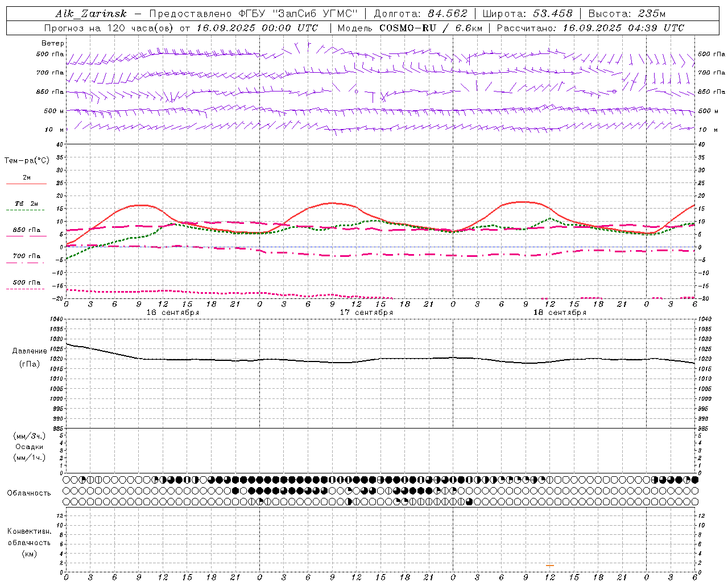The width and height of the screenshot is (728, 582).
Task: Click the Тем-ра(°C) temperature legend title
Action: point(27,161)
